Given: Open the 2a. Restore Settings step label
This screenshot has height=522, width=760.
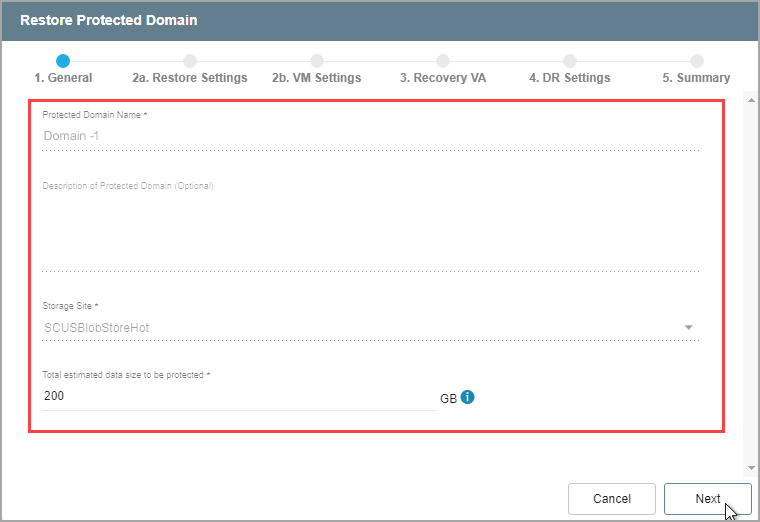Looking at the screenshot, I should 190,78.
